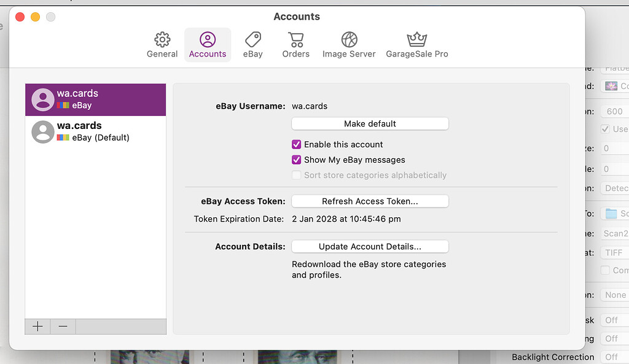This screenshot has height=364, width=629.
Task: Open the Backlight Correction Off dropdown
Action: pos(614,357)
